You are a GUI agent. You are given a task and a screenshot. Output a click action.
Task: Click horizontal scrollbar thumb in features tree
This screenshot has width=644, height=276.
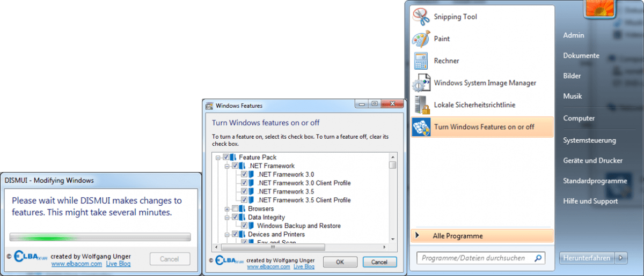(x=273, y=247)
